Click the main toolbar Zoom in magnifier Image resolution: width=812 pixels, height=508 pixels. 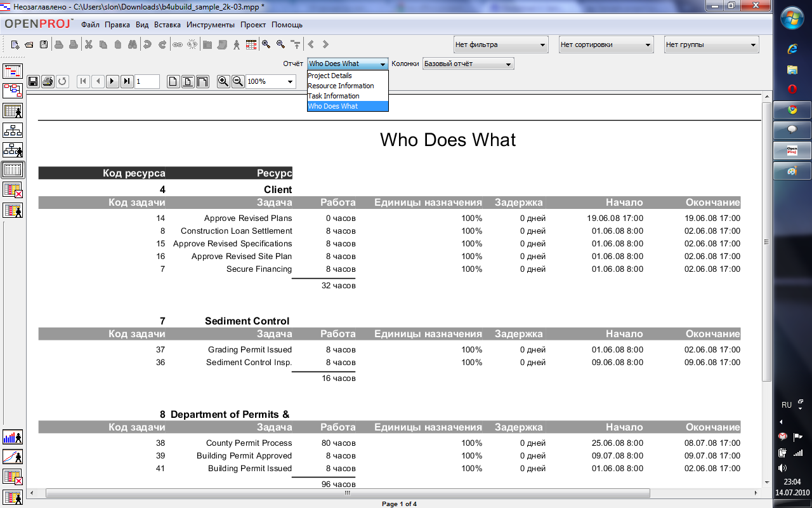pos(266,44)
